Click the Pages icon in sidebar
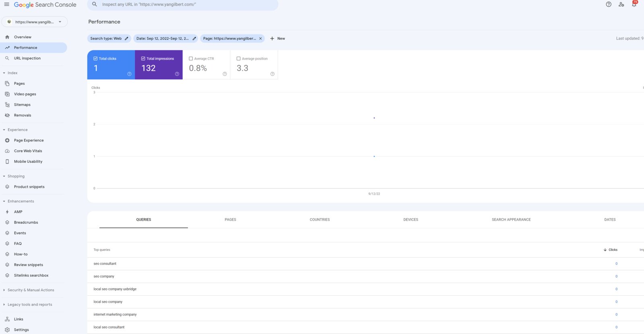 point(7,84)
